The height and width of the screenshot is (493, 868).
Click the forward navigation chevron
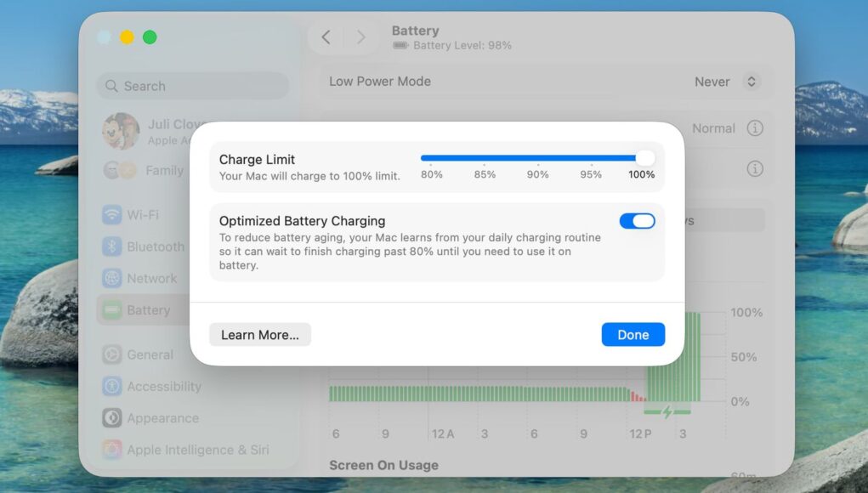(x=361, y=37)
